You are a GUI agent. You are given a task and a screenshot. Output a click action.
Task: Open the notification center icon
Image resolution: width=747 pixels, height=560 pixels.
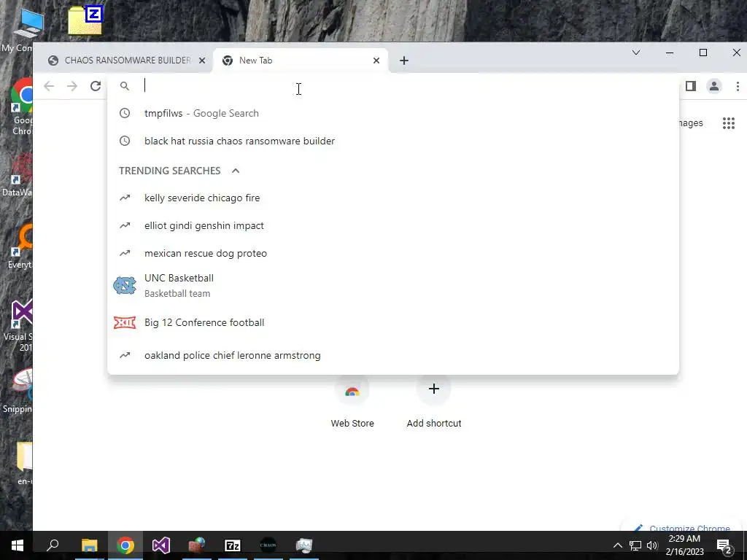point(724,545)
